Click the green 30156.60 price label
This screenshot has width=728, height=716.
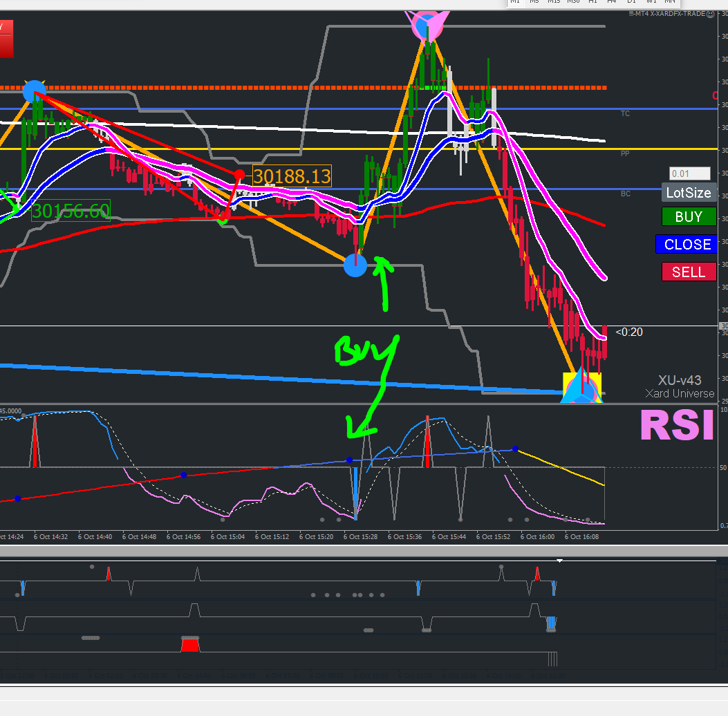click(71, 211)
